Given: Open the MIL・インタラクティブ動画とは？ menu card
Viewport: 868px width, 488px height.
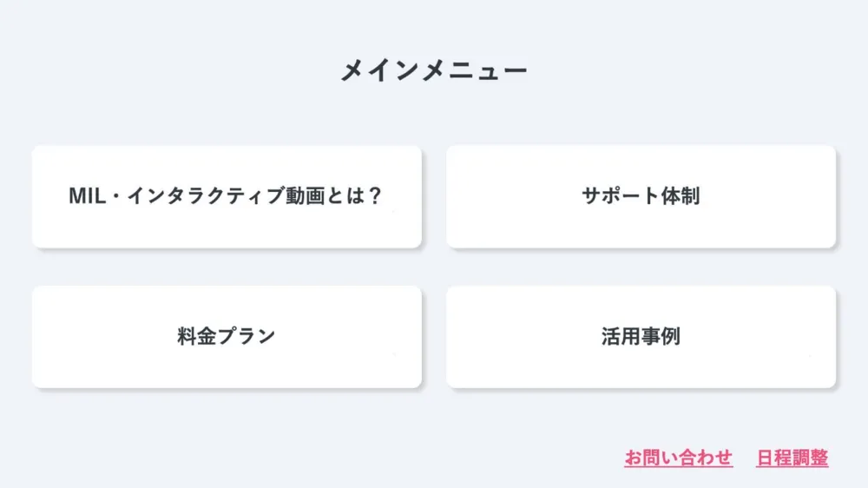Looking at the screenshot, I should [227, 196].
